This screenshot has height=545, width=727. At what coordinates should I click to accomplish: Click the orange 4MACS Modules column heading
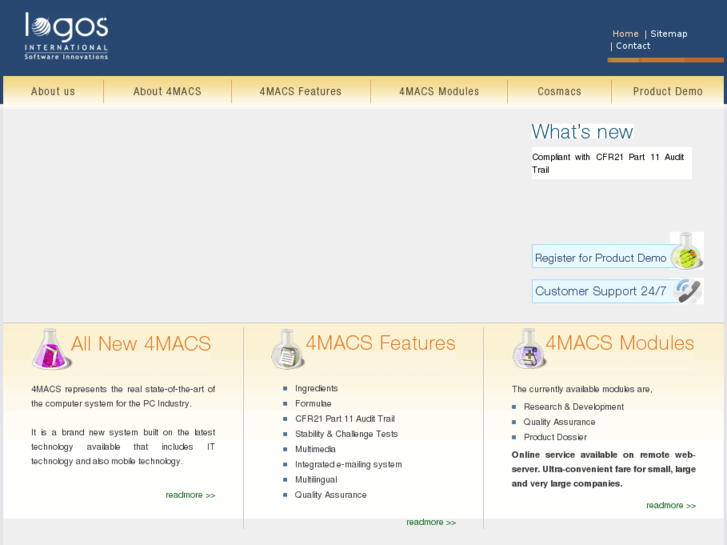click(620, 343)
